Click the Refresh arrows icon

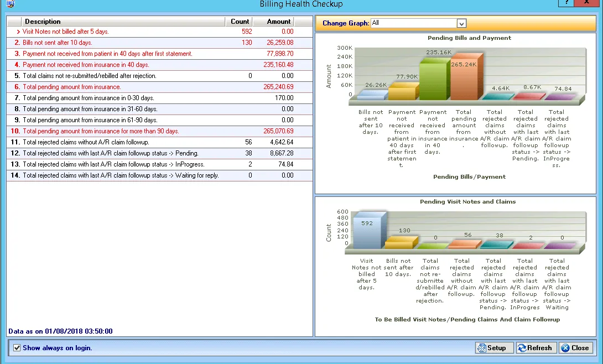[522, 348]
